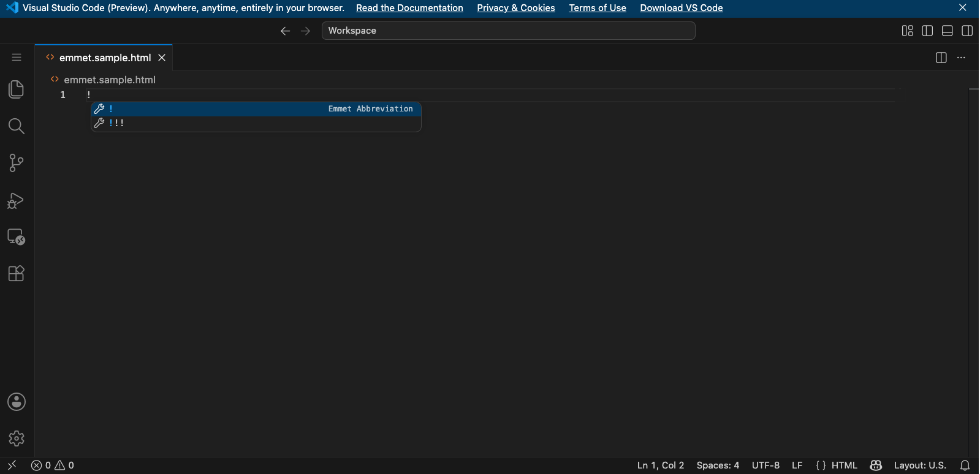Change file encoding via UTF-8
This screenshot has height=474, width=980.
(765, 465)
